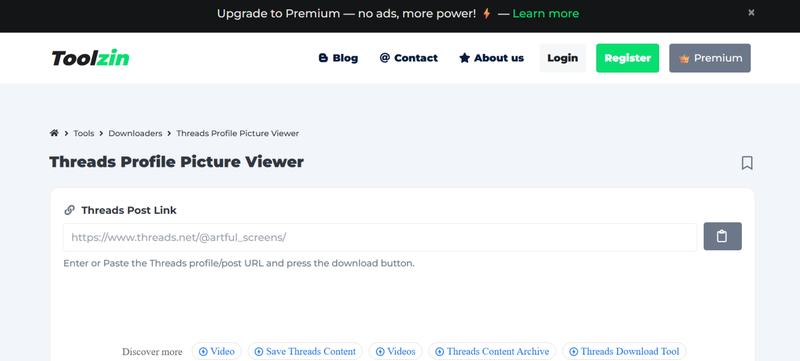Viewport: 800px width, 361px height.
Task: Open the Video suggestion chip
Action: tap(217, 351)
